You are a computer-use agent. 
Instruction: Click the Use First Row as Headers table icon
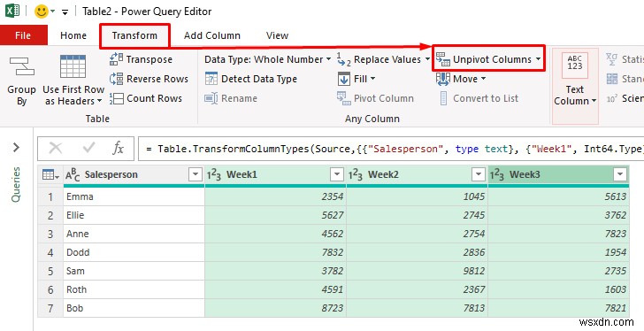(x=73, y=66)
